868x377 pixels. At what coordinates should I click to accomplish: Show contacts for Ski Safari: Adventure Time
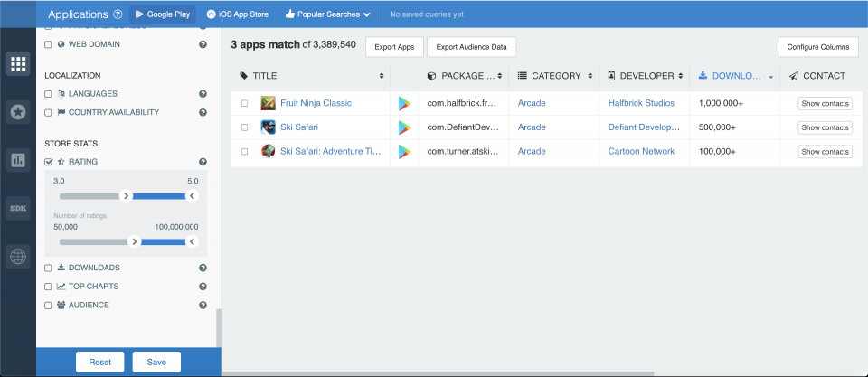825,151
